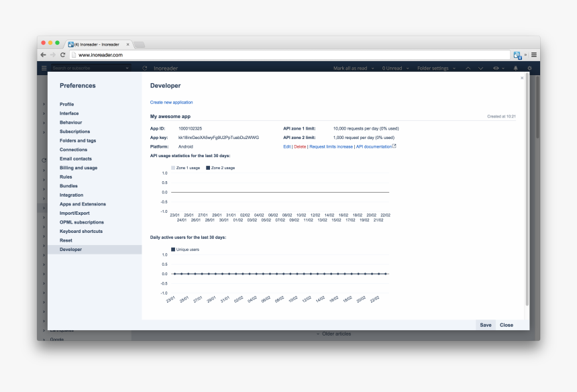
Task: Toggle the Inoreader sidebar hamburger icon
Action: (44, 68)
